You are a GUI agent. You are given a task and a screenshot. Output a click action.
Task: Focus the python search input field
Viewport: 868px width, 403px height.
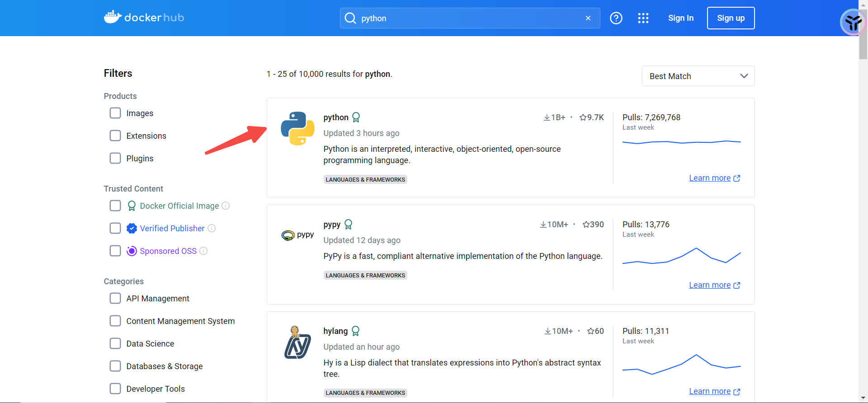coord(470,18)
